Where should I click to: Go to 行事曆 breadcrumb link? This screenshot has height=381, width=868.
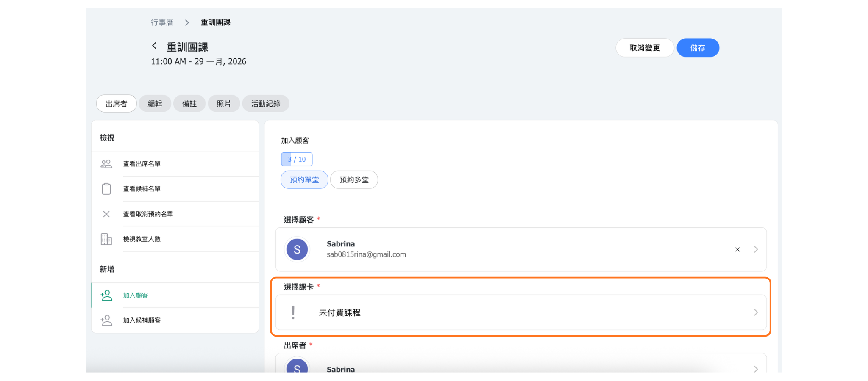coord(162,22)
